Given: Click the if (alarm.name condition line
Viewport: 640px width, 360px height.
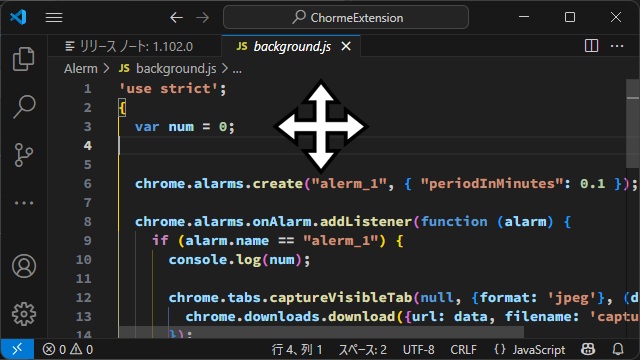Looking at the screenshot, I should (278, 241).
